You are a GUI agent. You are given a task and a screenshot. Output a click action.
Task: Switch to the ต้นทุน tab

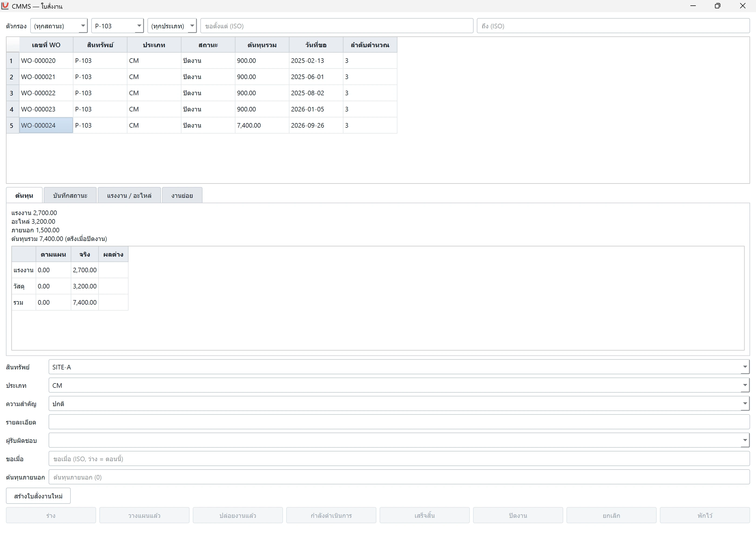click(24, 195)
